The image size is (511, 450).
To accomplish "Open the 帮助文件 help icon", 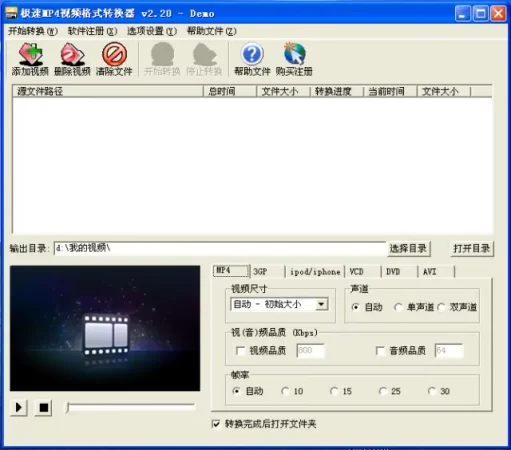I will (x=252, y=54).
